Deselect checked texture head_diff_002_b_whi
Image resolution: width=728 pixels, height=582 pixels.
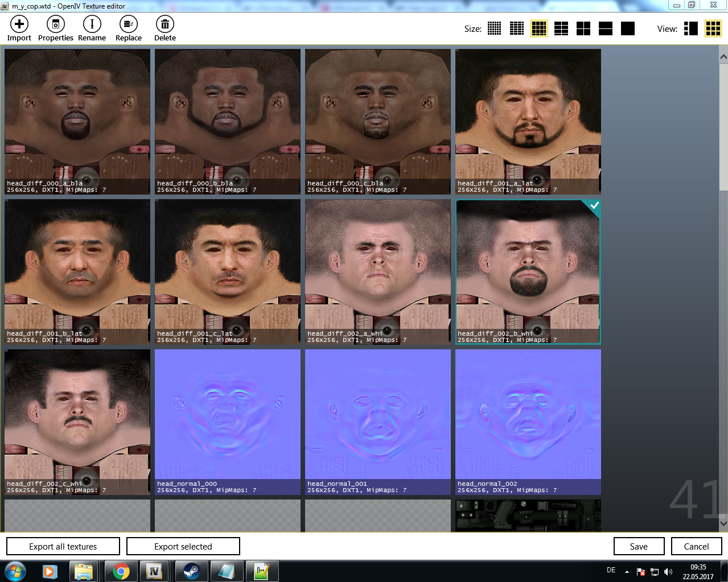pos(528,272)
